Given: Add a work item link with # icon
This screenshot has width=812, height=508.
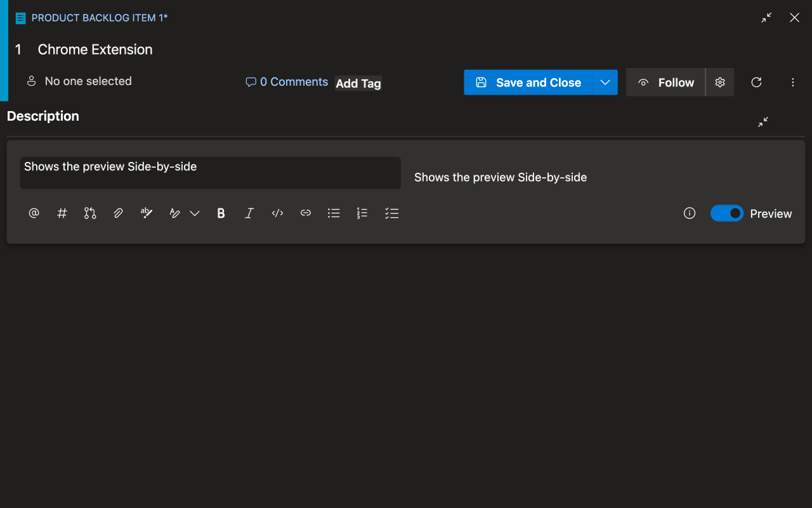Looking at the screenshot, I should tap(62, 213).
